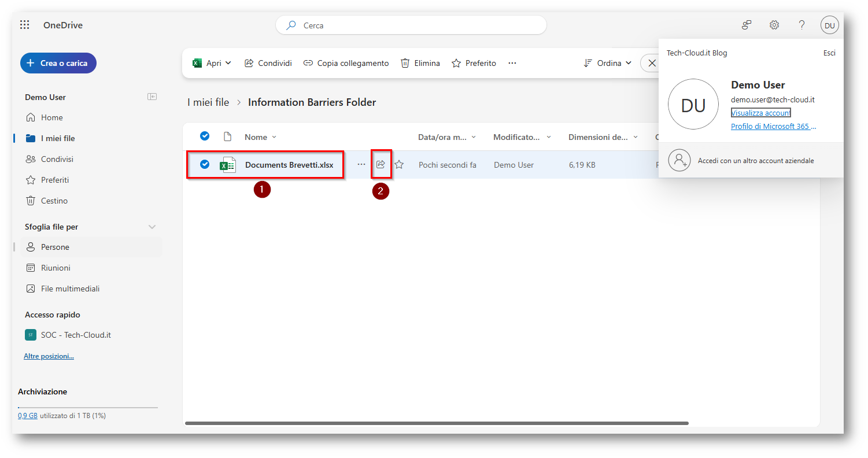
Task: Click the DU account avatar in the header
Action: [x=829, y=25]
